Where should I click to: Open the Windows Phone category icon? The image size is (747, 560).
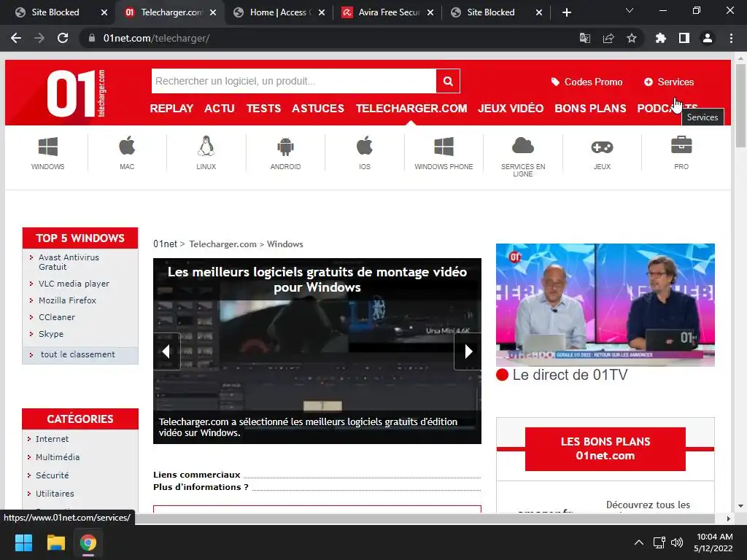tap(444, 147)
